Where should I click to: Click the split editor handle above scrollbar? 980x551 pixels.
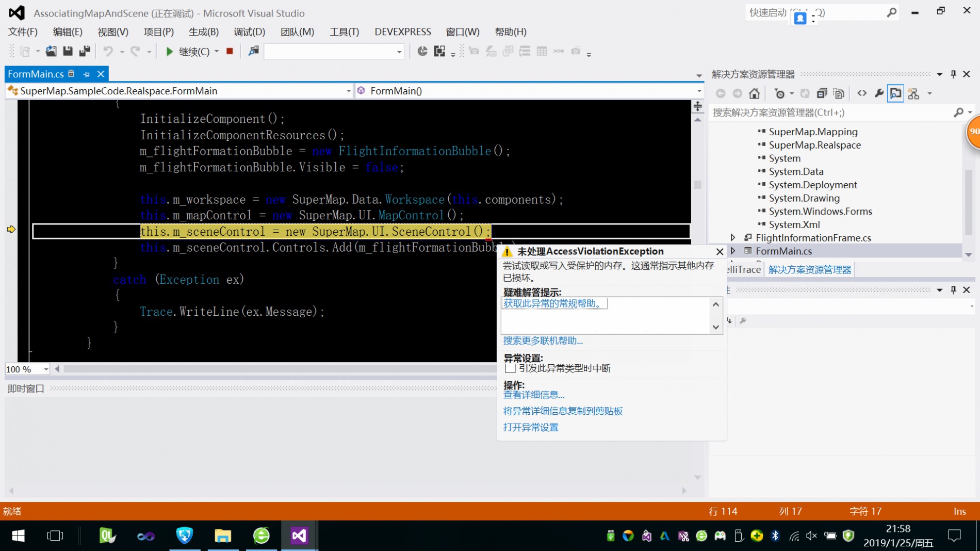[x=698, y=106]
